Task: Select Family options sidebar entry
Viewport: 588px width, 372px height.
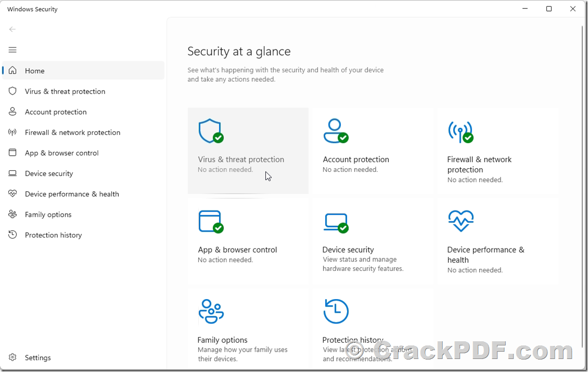Action: click(48, 215)
